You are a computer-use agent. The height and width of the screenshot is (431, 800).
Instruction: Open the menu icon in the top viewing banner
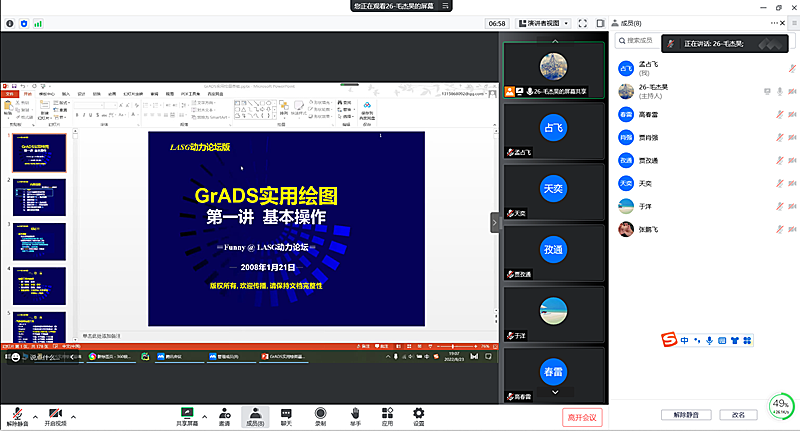445,6
